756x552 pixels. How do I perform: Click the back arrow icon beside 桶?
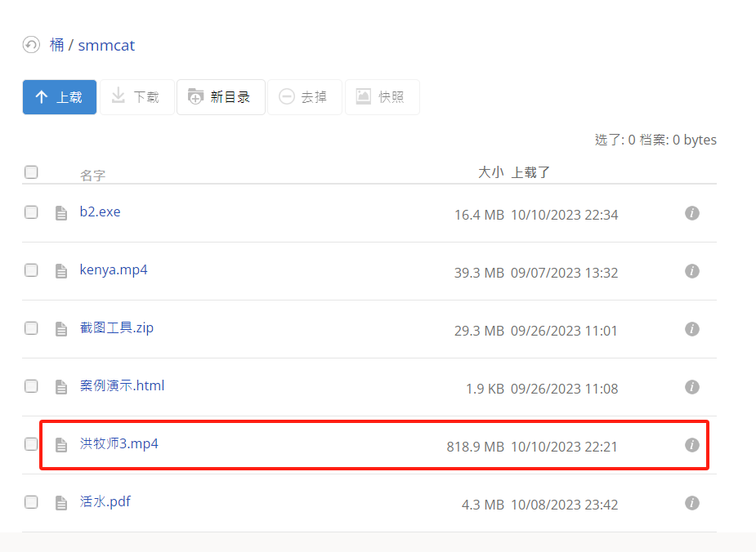click(31, 46)
